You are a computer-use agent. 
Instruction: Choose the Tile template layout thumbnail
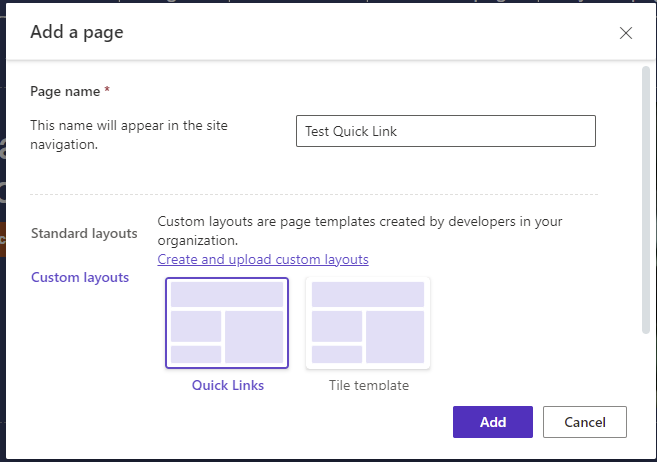click(368, 323)
